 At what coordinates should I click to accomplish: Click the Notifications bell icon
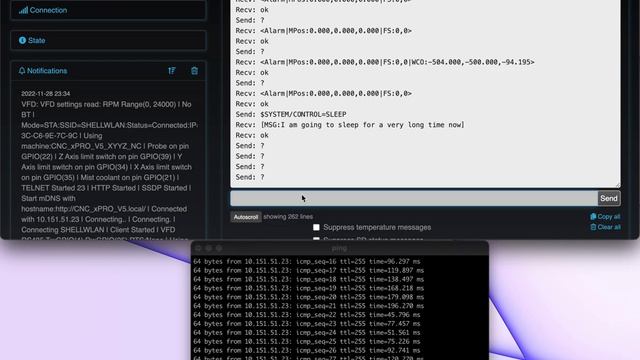coord(22,71)
